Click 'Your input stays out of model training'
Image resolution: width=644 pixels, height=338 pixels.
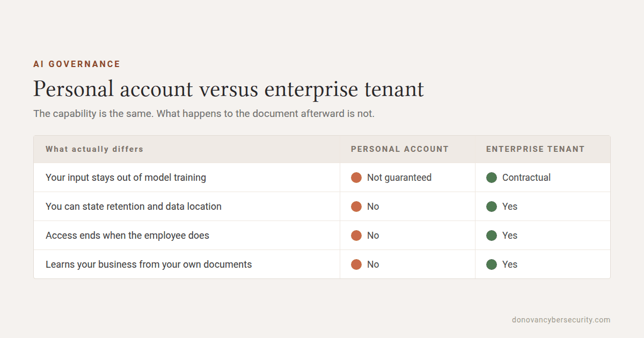click(126, 178)
